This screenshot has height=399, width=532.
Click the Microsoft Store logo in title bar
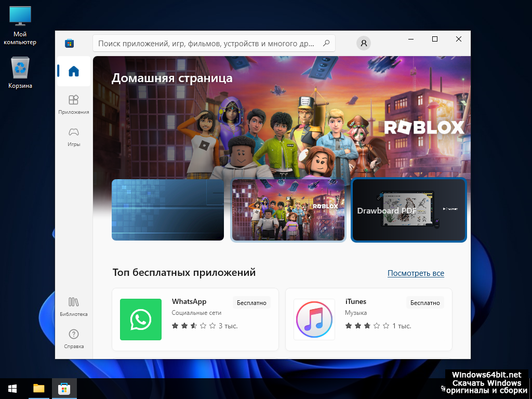[x=69, y=44]
